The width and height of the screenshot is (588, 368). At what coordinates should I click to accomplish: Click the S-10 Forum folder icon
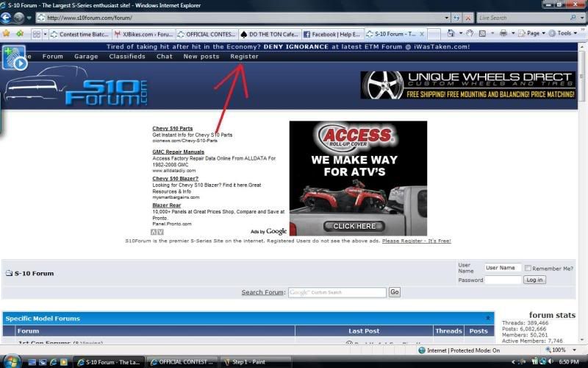click(9, 273)
